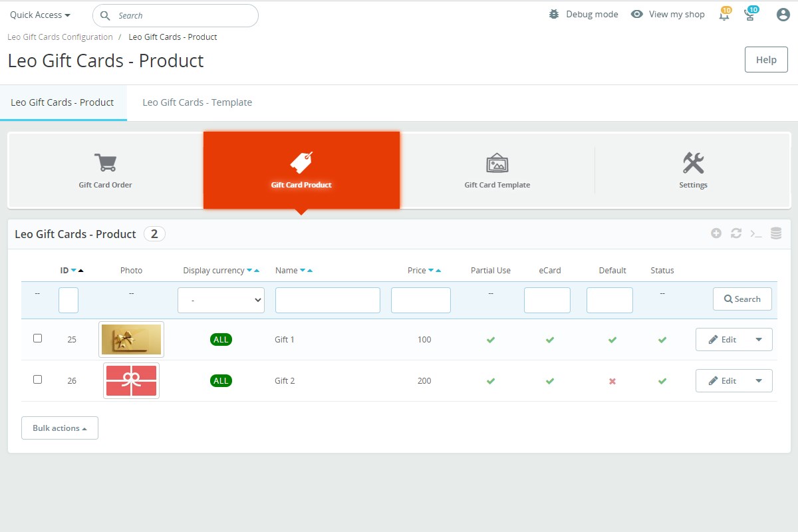Focus the top Search input field
The height and width of the screenshot is (532, 798).
pos(176,15)
